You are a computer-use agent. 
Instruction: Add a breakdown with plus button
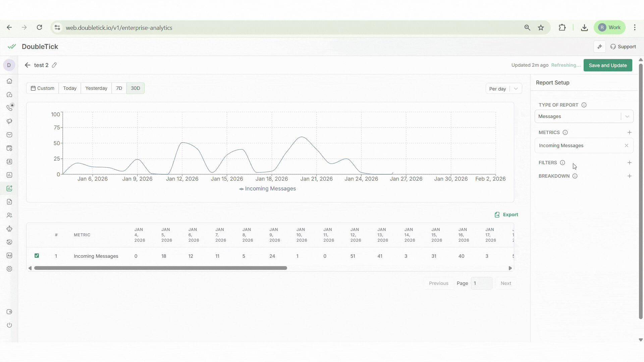pos(630,176)
